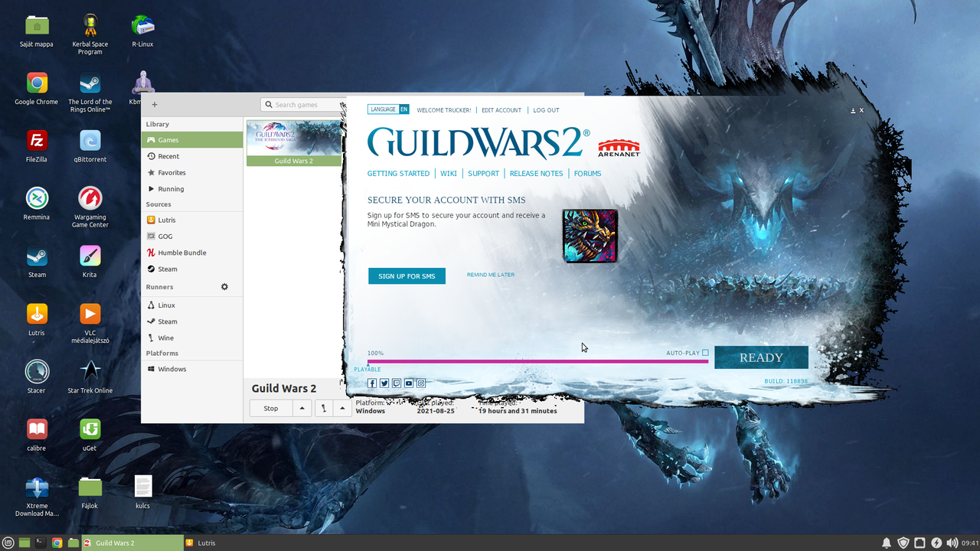Expand the arrow beside the Stop button
This screenshot has height=551, width=980.
[x=302, y=408]
